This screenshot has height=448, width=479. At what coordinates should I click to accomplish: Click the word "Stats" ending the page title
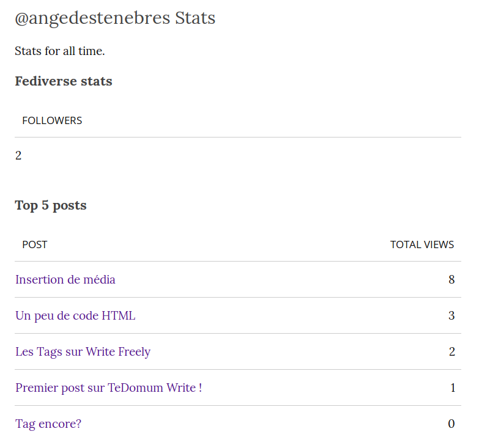pos(195,18)
